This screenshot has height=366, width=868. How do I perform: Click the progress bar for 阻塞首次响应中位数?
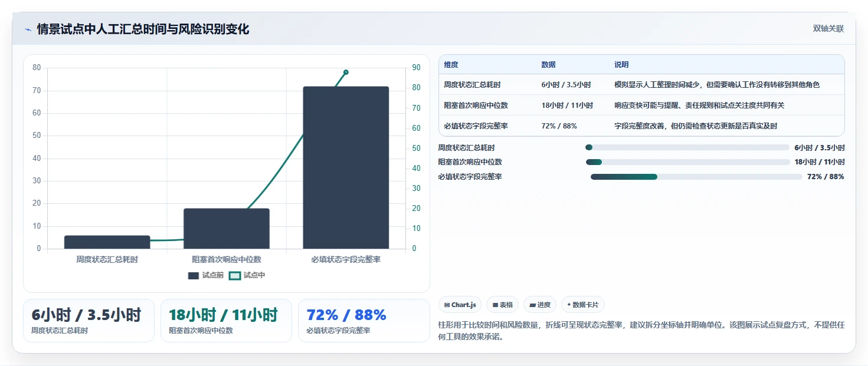pos(687,162)
